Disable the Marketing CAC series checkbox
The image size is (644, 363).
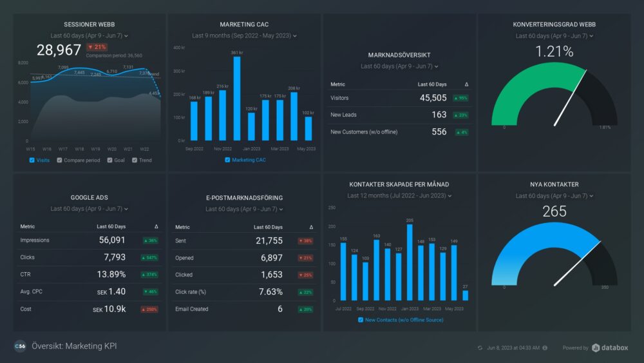point(227,160)
